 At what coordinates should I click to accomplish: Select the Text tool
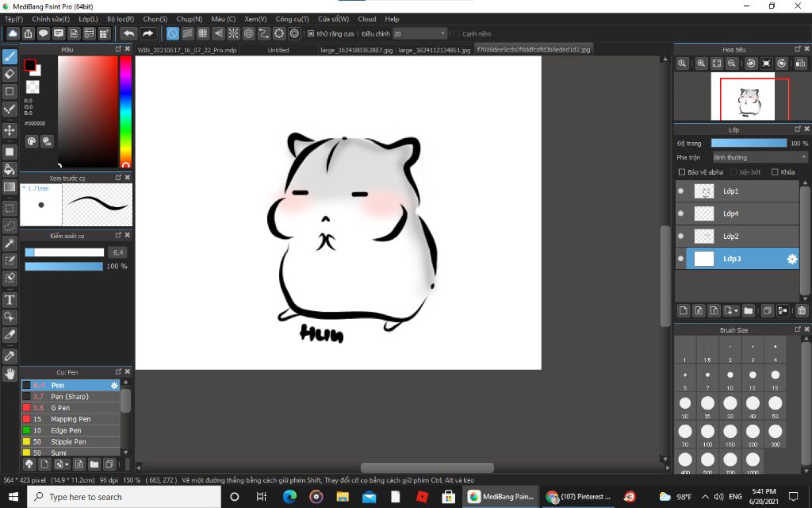point(10,299)
